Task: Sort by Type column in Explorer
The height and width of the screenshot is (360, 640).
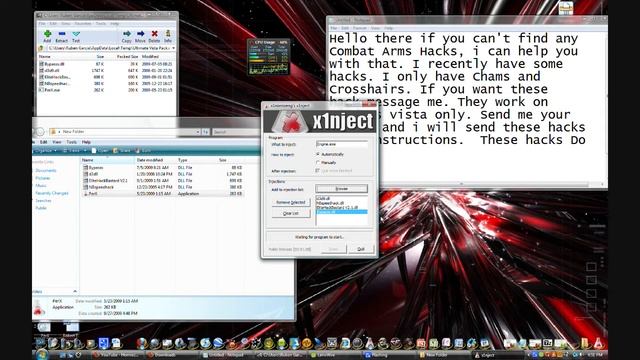Action: 196,160
